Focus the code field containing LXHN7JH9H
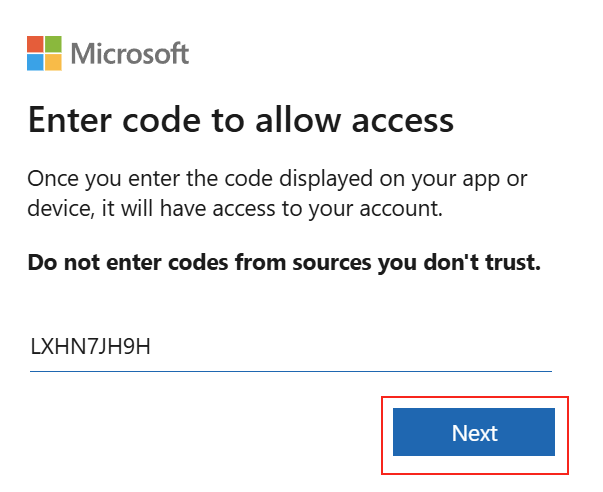 (291, 346)
